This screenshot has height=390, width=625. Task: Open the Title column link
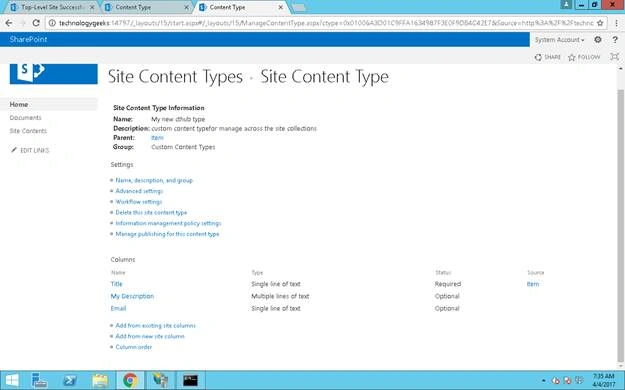[116, 284]
